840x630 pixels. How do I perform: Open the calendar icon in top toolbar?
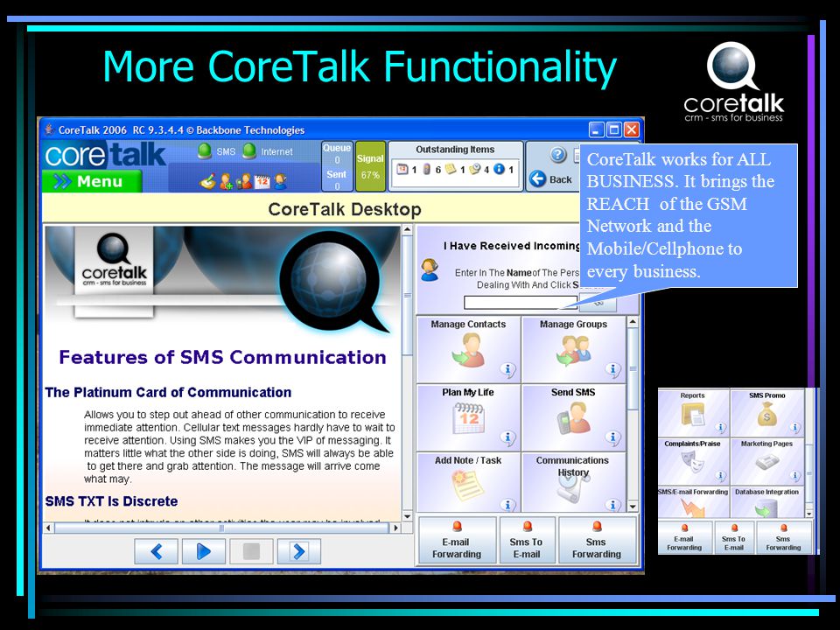[x=262, y=182]
